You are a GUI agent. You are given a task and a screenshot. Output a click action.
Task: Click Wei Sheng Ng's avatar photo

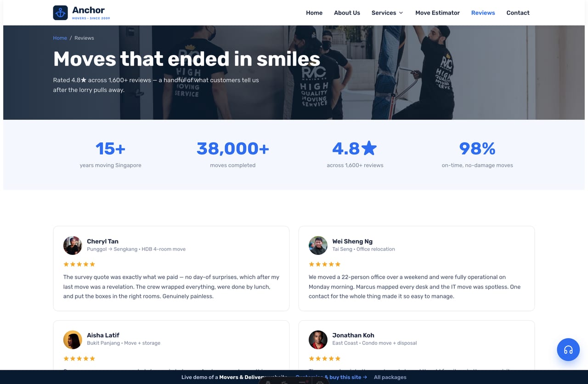(318, 245)
